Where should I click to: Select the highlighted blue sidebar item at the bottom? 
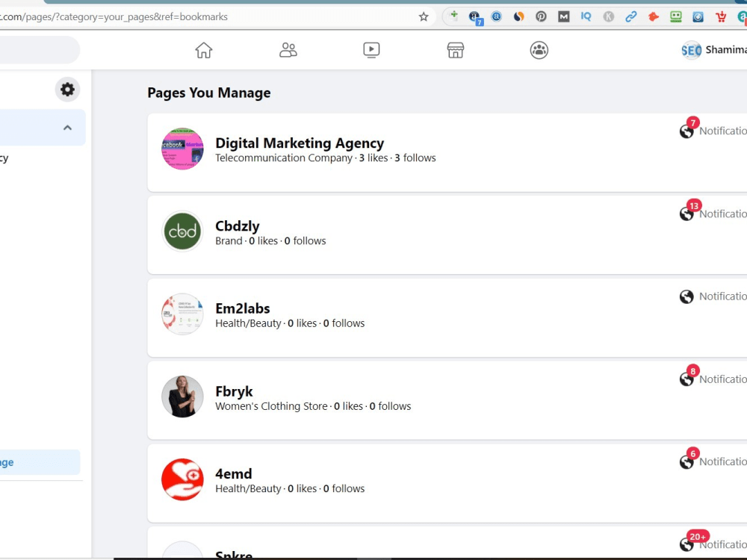40,462
